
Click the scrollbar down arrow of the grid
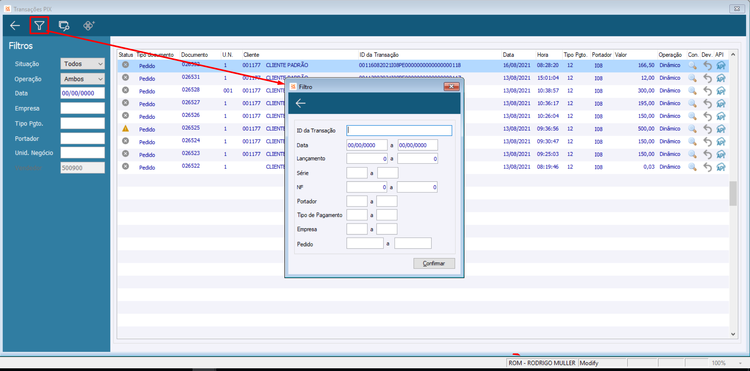(x=733, y=334)
